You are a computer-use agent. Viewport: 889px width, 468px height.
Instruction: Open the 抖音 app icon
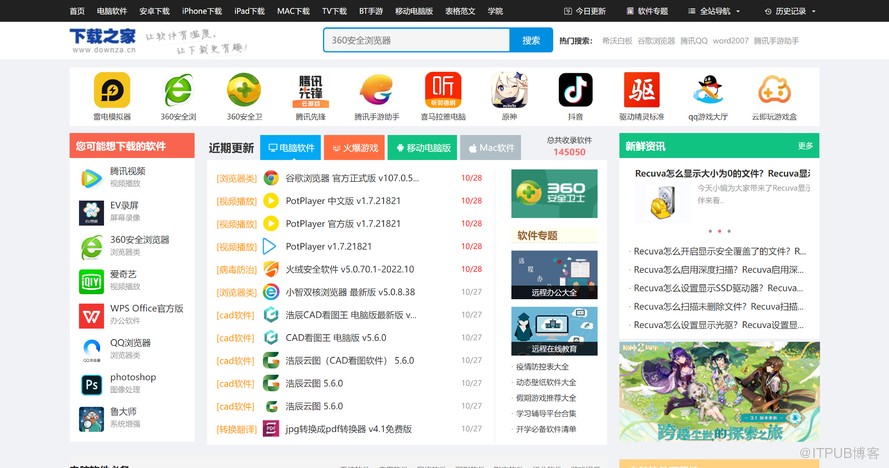pos(575,90)
